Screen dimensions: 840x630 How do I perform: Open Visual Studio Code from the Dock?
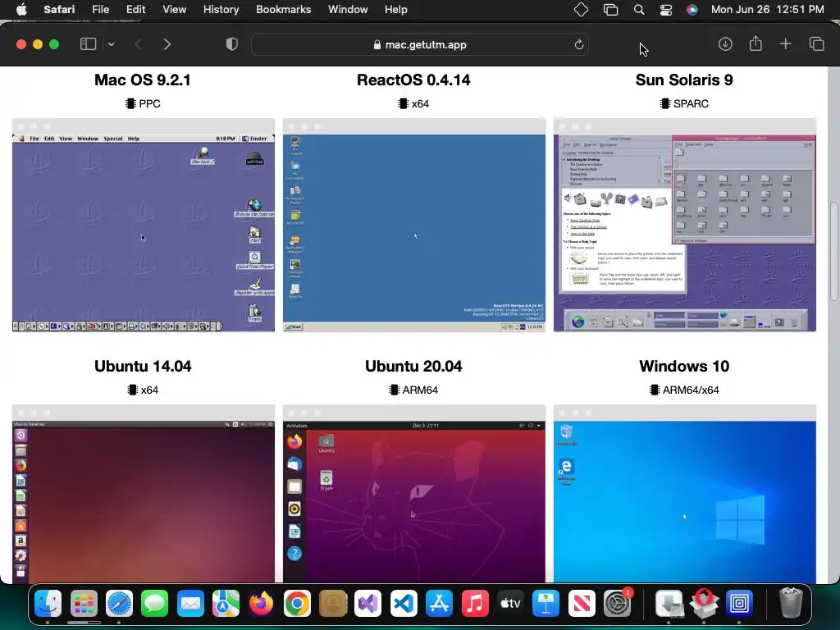(x=404, y=604)
